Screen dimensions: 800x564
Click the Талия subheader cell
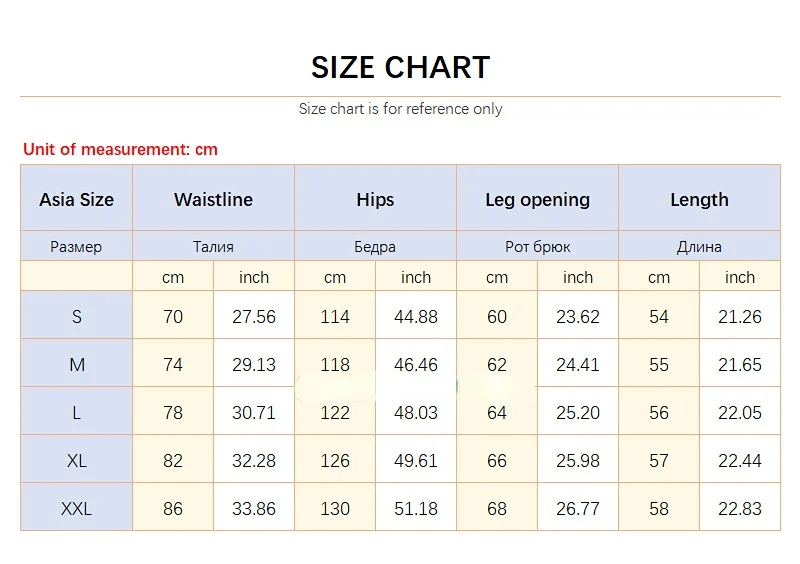coord(213,246)
